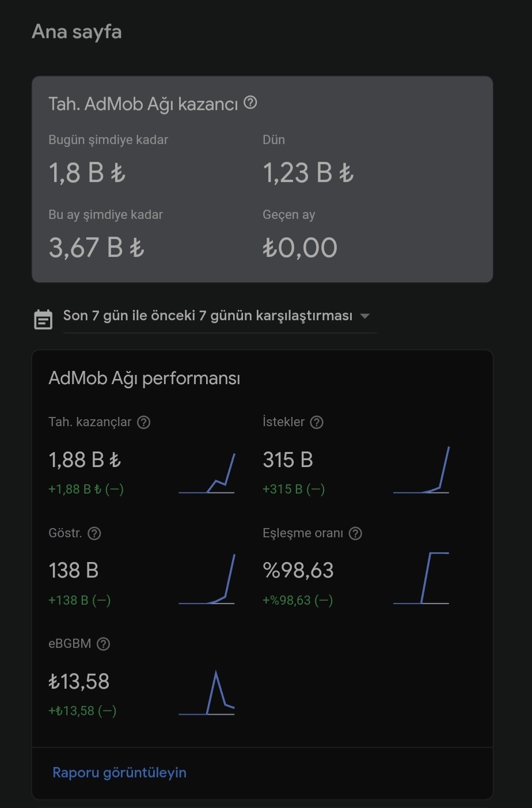Image resolution: width=532 pixels, height=808 pixels.
Task: Open the Göstr. help icon
Action: coord(94,533)
